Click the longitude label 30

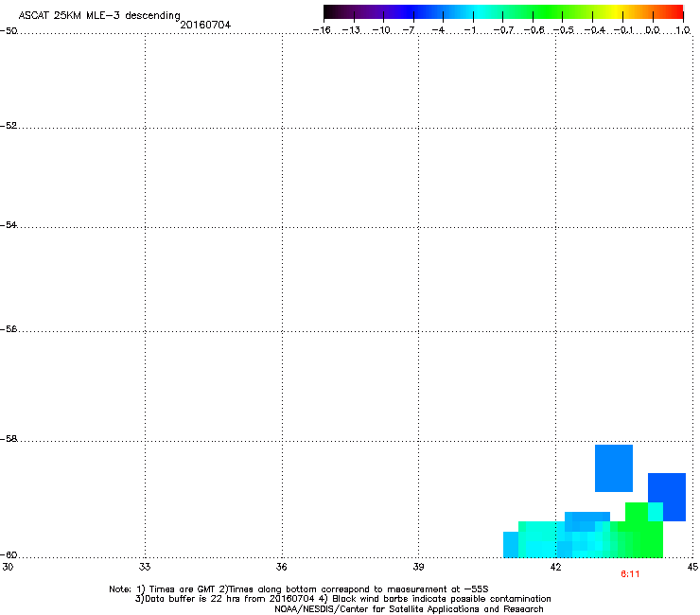(8, 567)
